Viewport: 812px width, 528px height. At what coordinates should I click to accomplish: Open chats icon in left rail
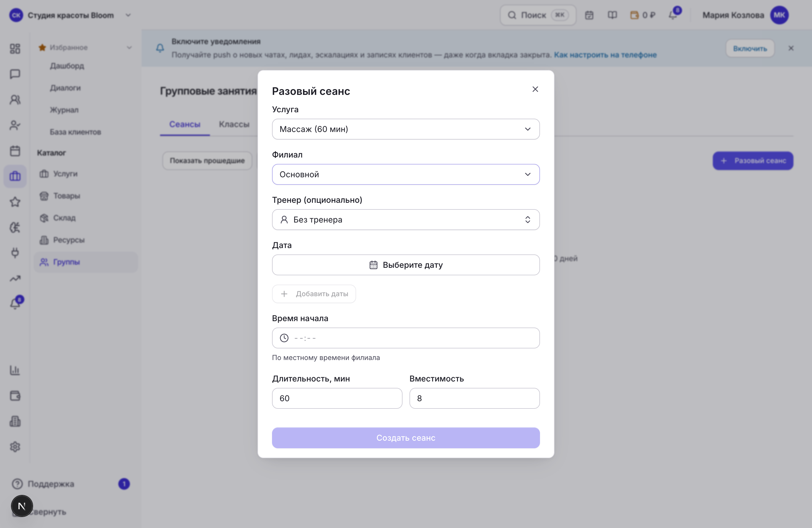(15, 74)
